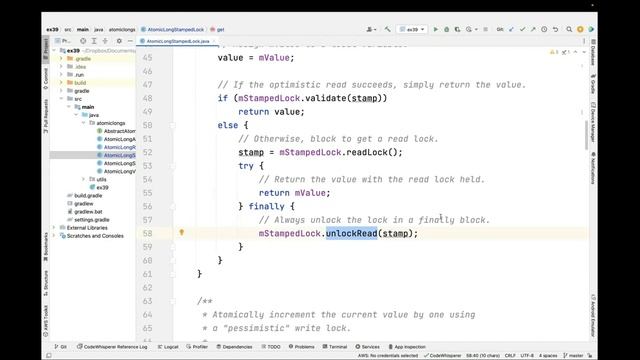
Task: Expand External Libraries node
Action: coord(54,228)
